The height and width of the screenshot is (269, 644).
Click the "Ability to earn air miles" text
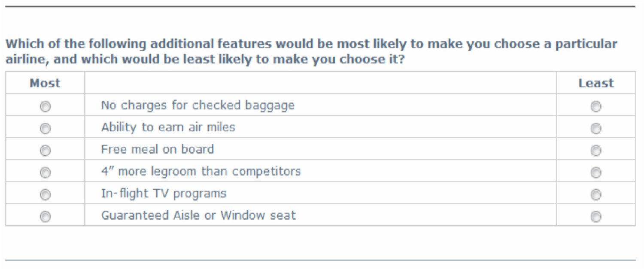point(168,127)
